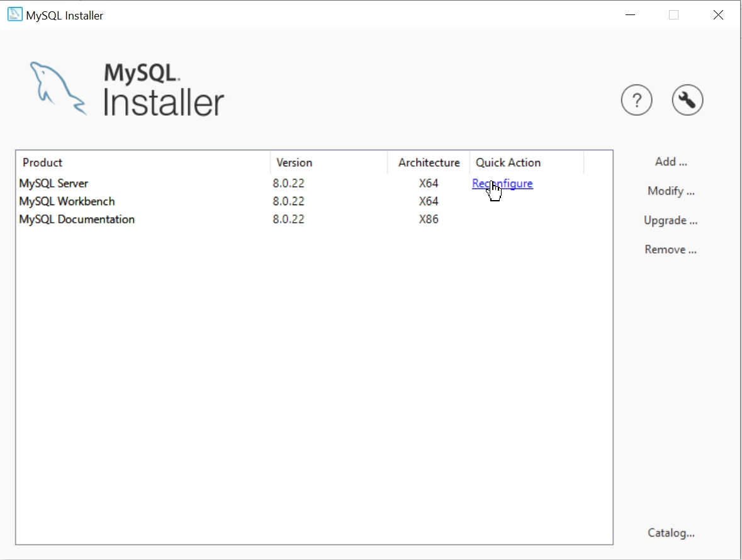Click the MySQL Installer title bar icon
The width and height of the screenshot is (742, 560).
[x=14, y=14]
